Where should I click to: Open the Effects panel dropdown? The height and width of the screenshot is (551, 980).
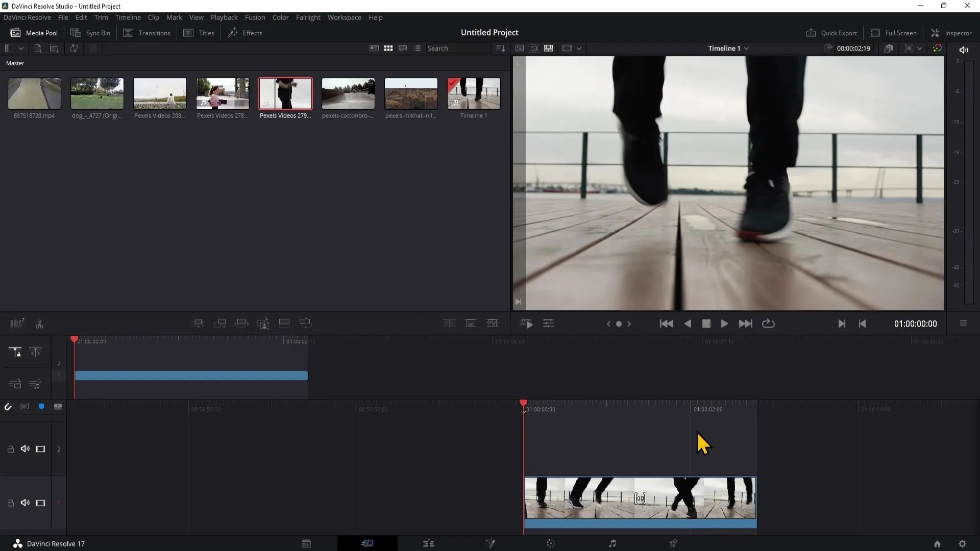(x=253, y=33)
